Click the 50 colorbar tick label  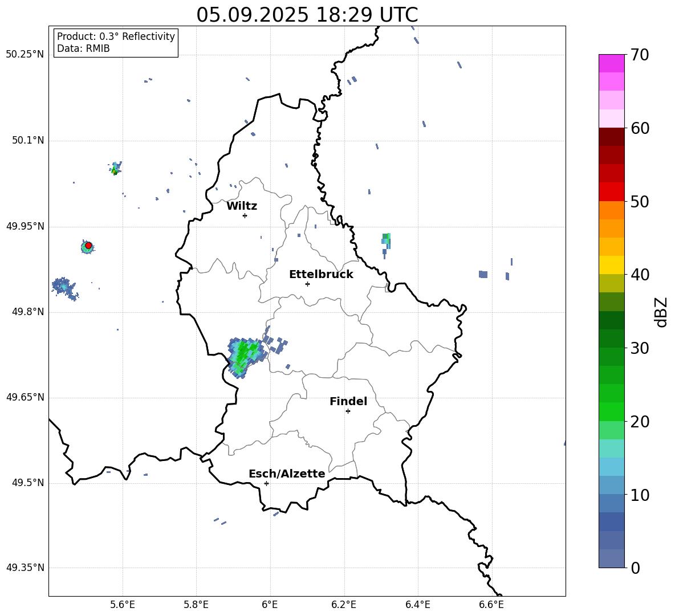click(x=640, y=202)
